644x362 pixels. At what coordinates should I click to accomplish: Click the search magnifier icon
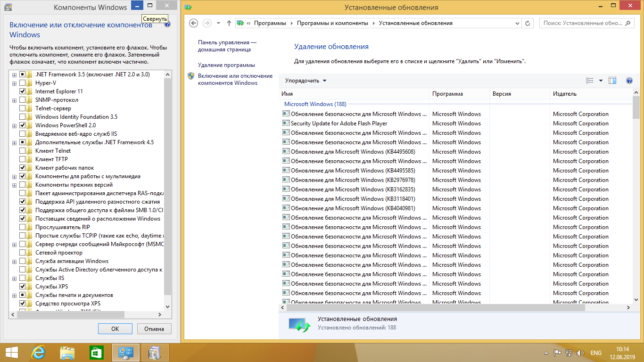coord(628,23)
